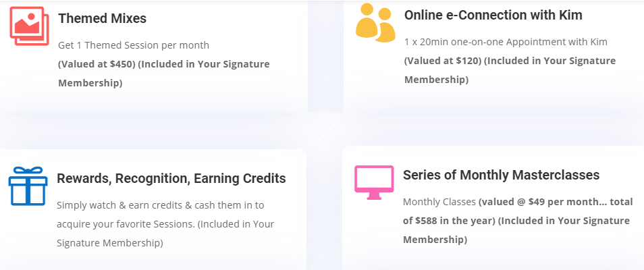Click 'Membership)' last line under Themed Mixes
The width and height of the screenshot is (644, 270).
tap(90, 84)
